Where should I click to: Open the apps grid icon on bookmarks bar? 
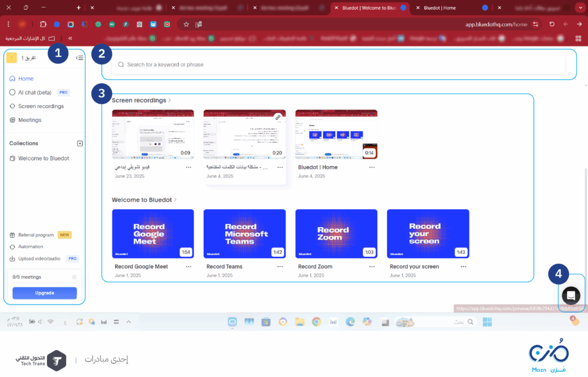pos(578,39)
